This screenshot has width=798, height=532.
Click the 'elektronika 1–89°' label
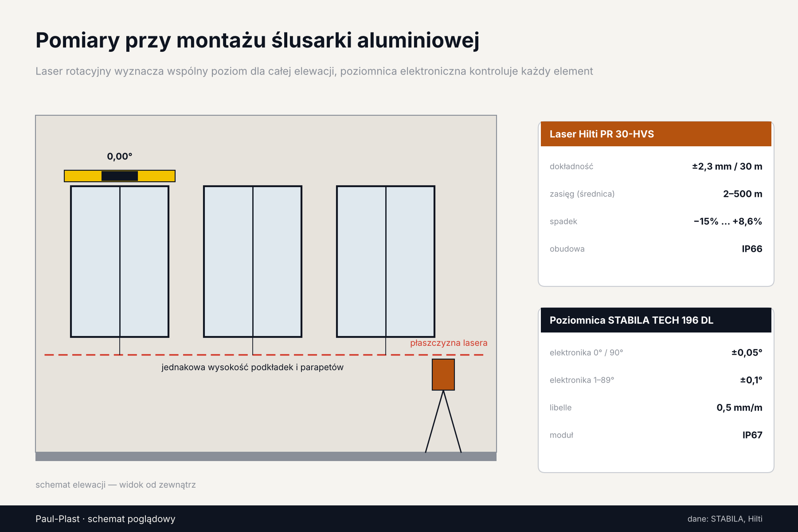coord(582,380)
